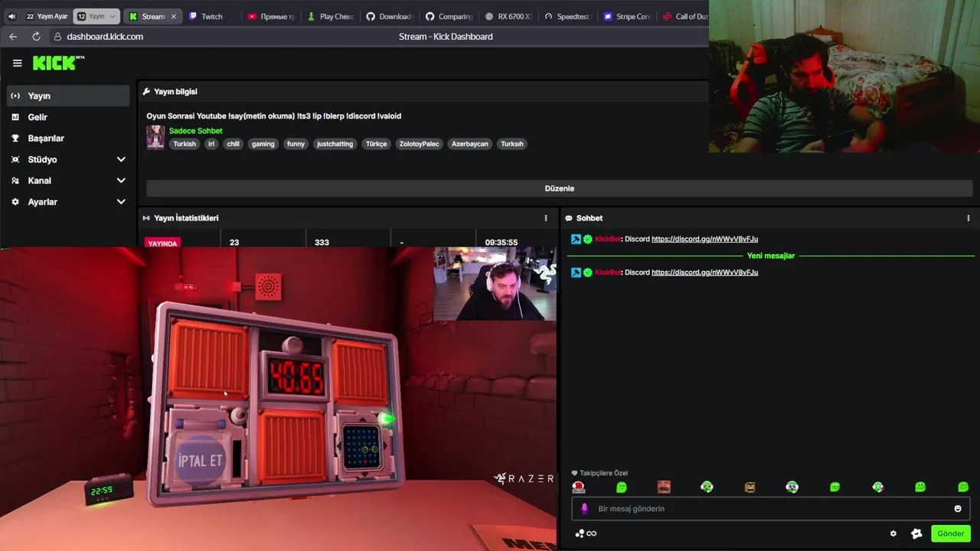Open the 22 Yayın Ayar tab group

pyautogui.click(x=47, y=16)
